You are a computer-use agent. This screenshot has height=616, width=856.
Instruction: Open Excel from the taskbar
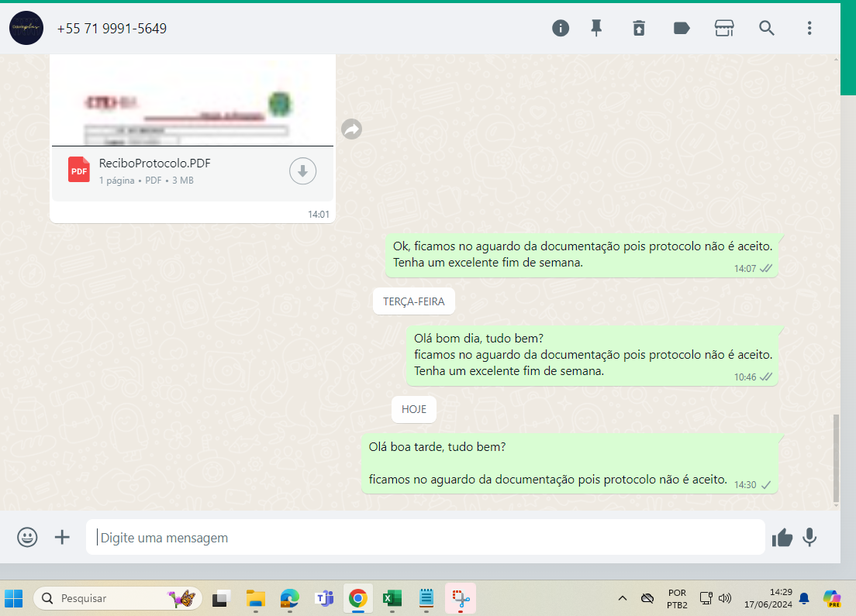coord(392,598)
